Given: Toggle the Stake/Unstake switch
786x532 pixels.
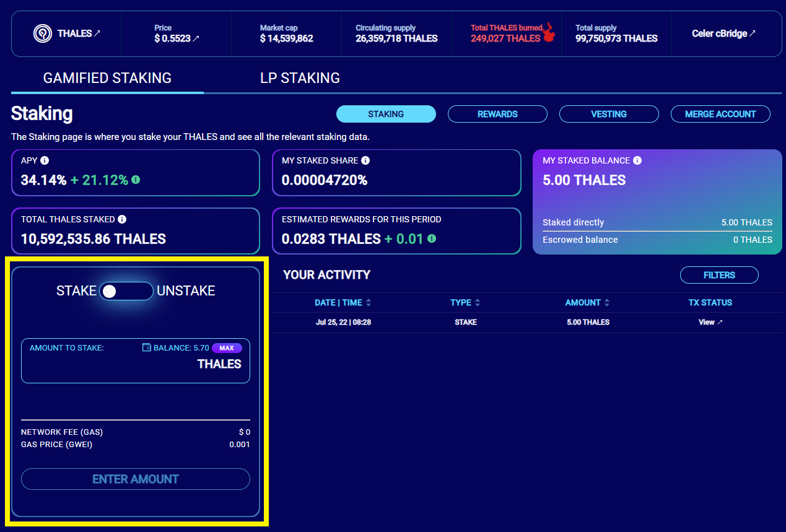Looking at the screenshot, I should 126,291.
